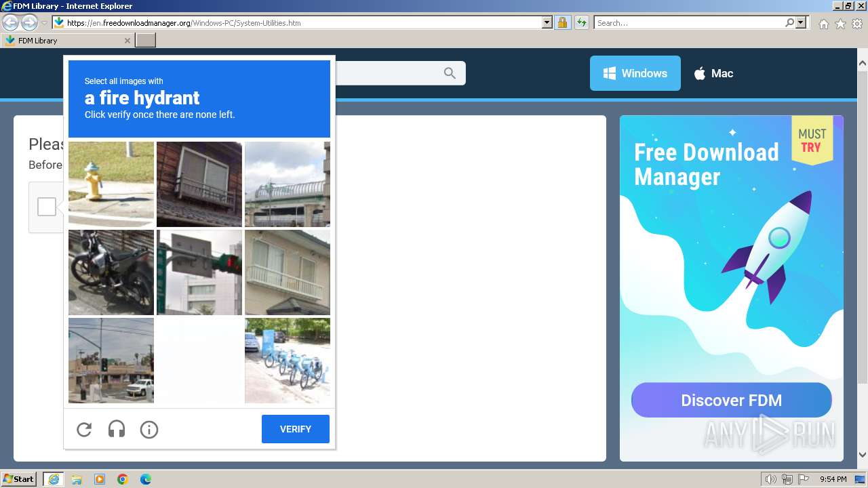
Task: Open the Favorites star
Action: [x=840, y=24]
